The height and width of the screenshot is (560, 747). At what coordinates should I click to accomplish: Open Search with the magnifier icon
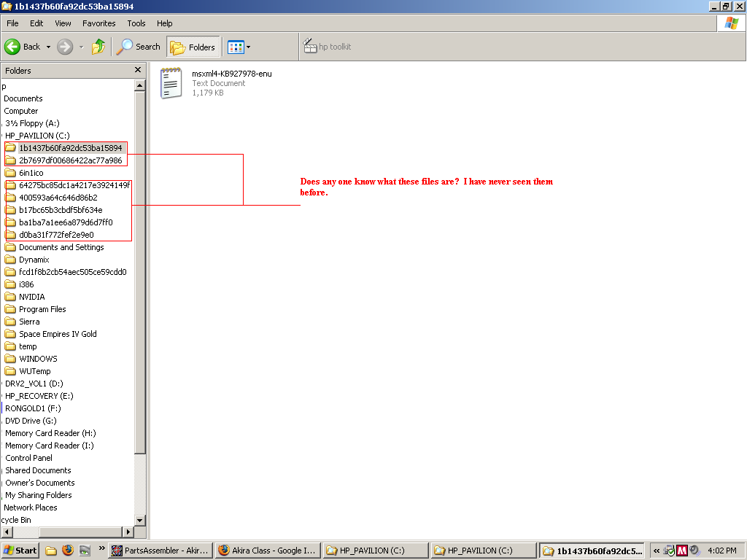125,47
